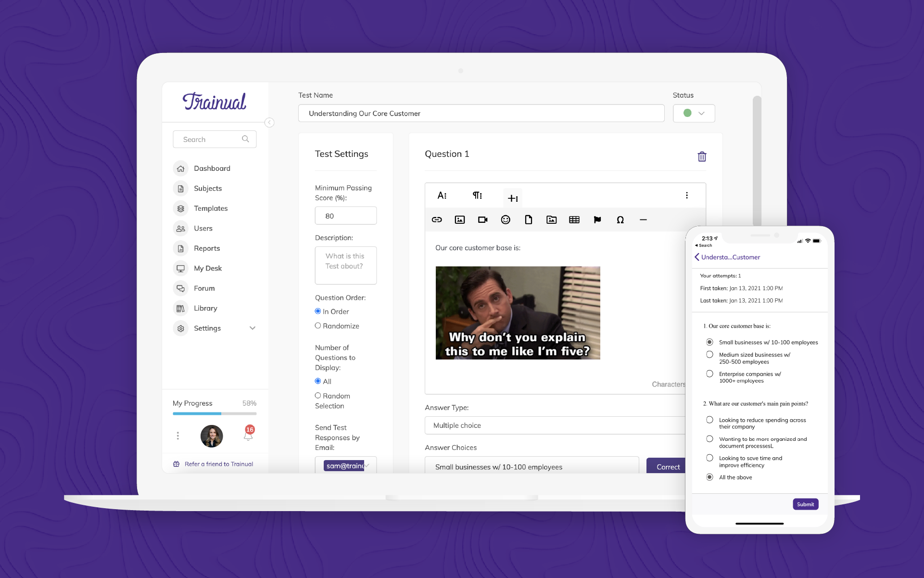Select Small businesses w/ 10-100 employees on phone
This screenshot has width=924, height=578.
(x=709, y=342)
